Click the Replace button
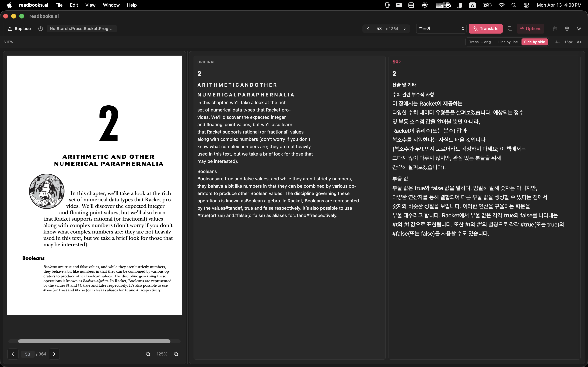 [x=19, y=28]
